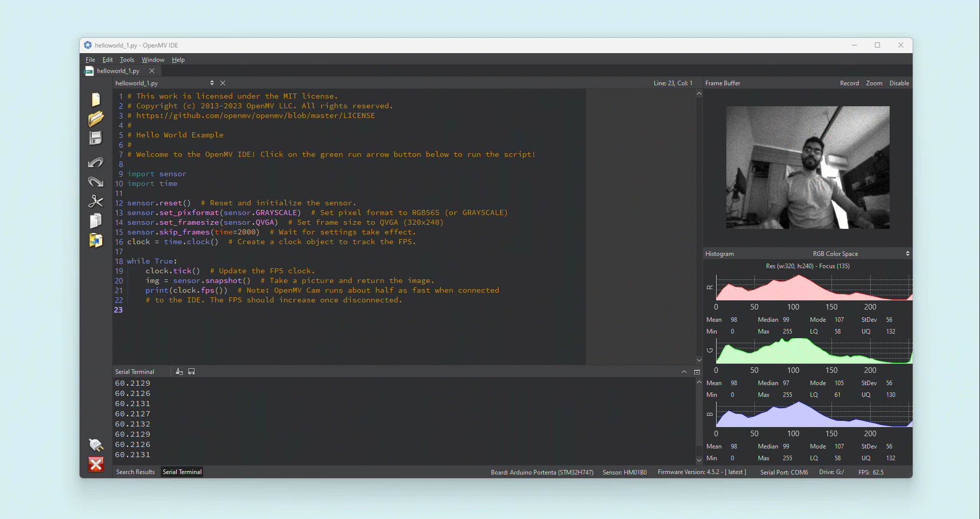Save the script with the floppy icon
Image resolution: width=980 pixels, height=519 pixels.
(x=96, y=138)
